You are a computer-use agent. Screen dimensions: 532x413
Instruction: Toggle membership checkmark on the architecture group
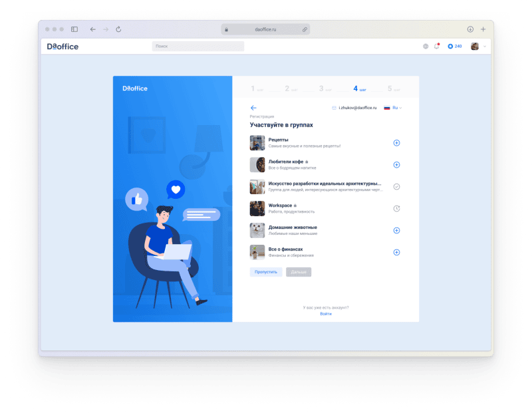click(396, 186)
